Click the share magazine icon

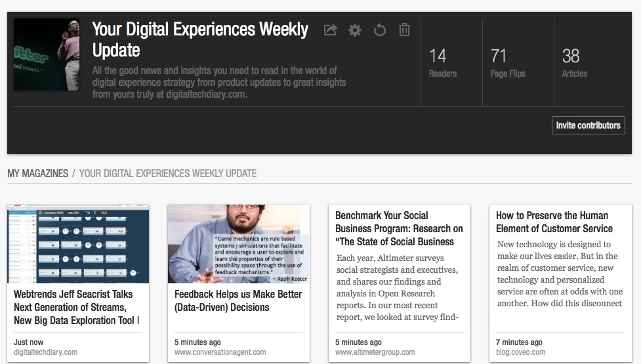[x=331, y=30]
